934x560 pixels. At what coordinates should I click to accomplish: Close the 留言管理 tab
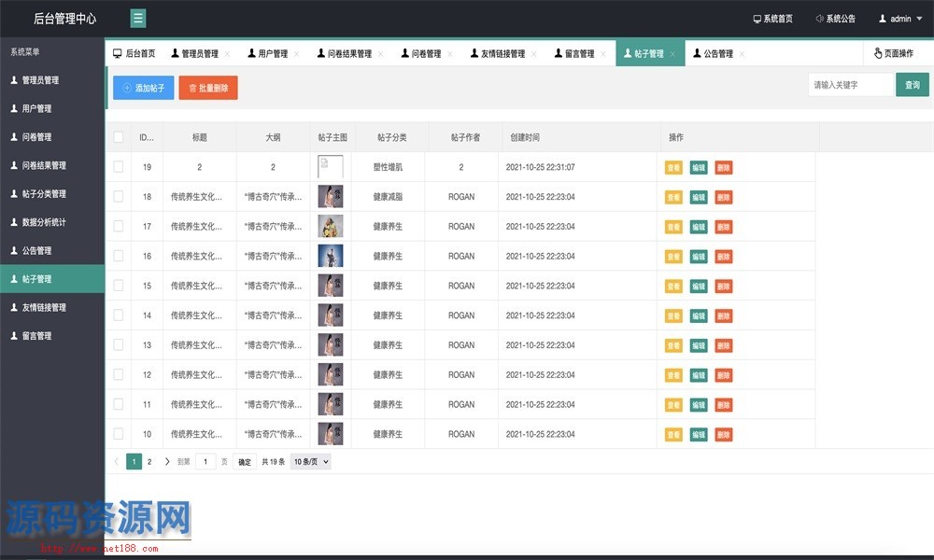[603, 54]
